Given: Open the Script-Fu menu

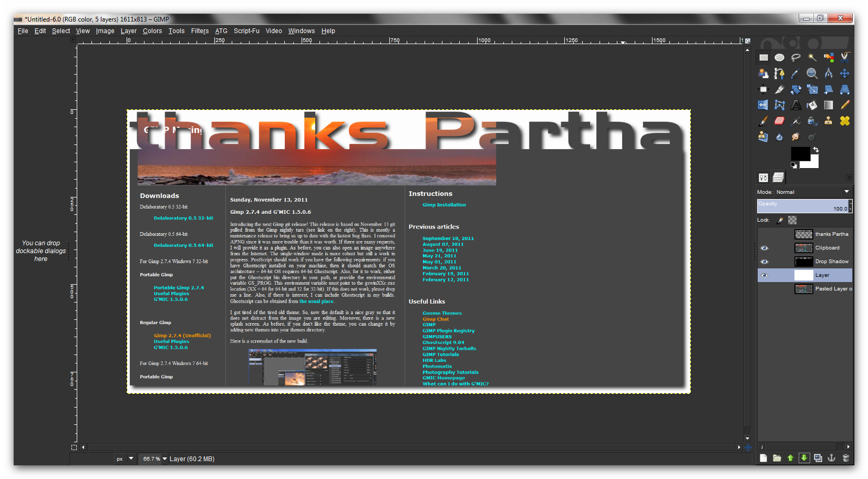Looking at the screenshot, I should (246, 31).
